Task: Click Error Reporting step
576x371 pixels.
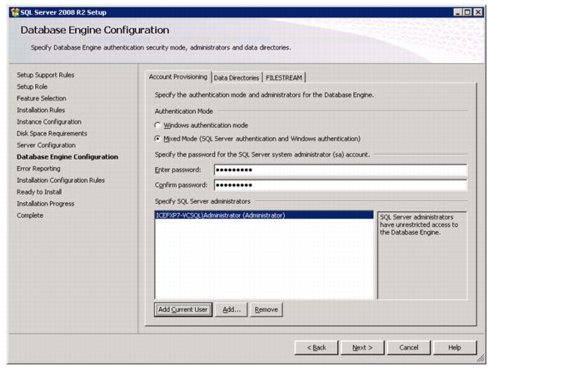Action: pyautogui.click(x=38, y=169)
